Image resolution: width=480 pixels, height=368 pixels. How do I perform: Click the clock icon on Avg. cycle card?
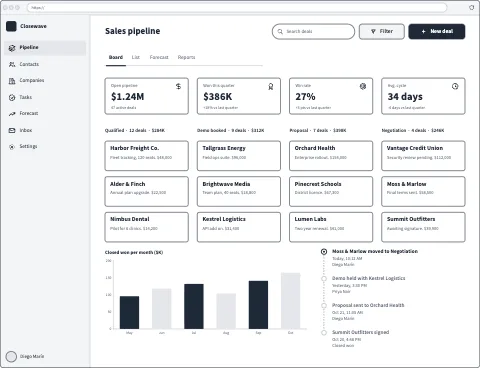tap(455, 86)
